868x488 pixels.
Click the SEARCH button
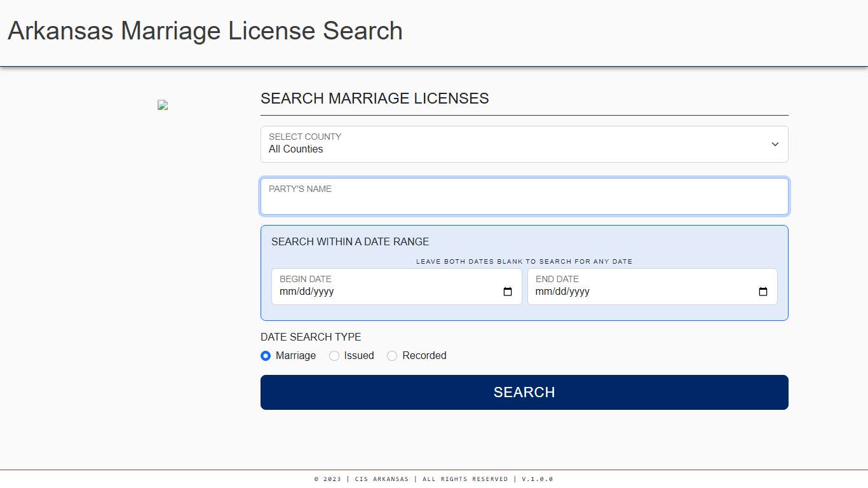(524, 392)
